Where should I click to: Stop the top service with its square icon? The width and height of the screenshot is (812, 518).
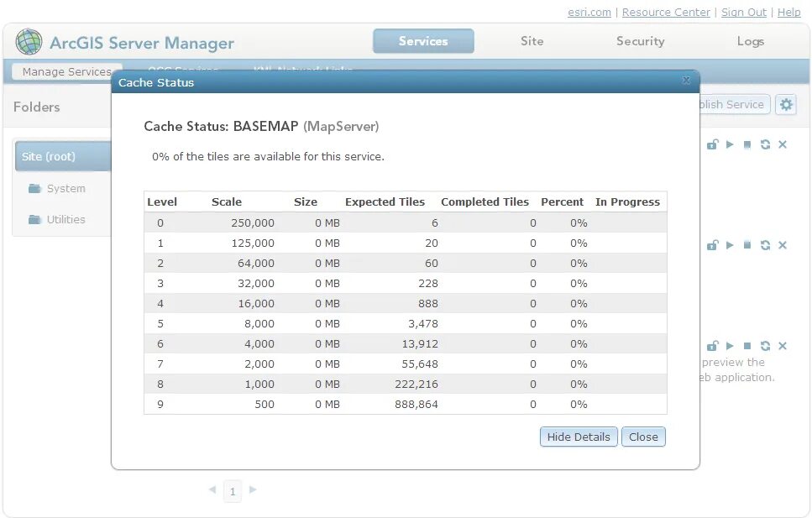tap(747, 144)
